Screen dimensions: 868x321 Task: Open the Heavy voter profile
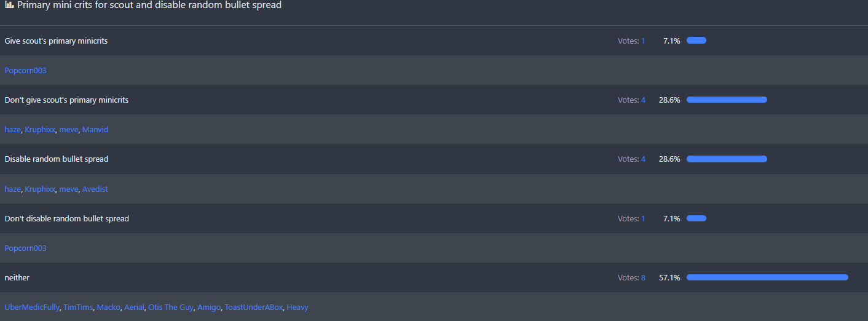(298, 307)
